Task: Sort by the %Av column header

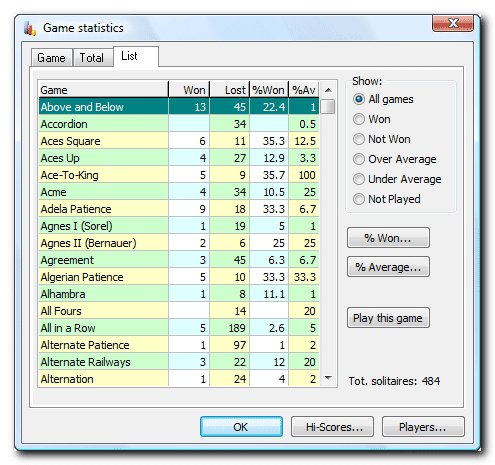Action: click(x=304, y=90)
